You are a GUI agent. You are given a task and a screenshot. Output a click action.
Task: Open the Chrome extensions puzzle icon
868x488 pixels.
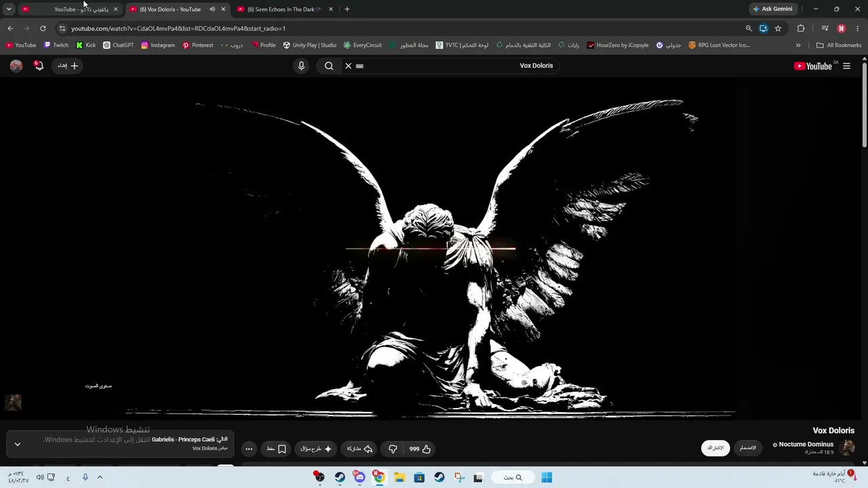(x=801, y=28)
